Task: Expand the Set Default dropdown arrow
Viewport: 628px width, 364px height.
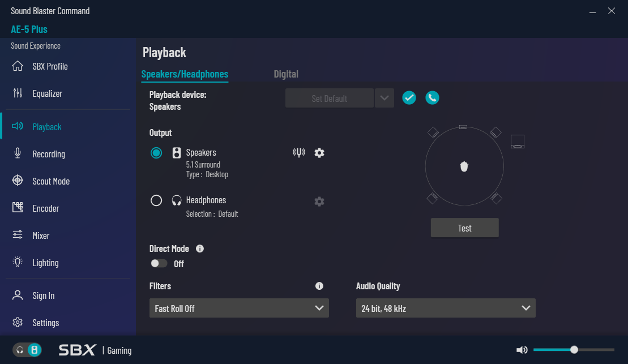Action: pyautogui.click(x=385, y=98)
